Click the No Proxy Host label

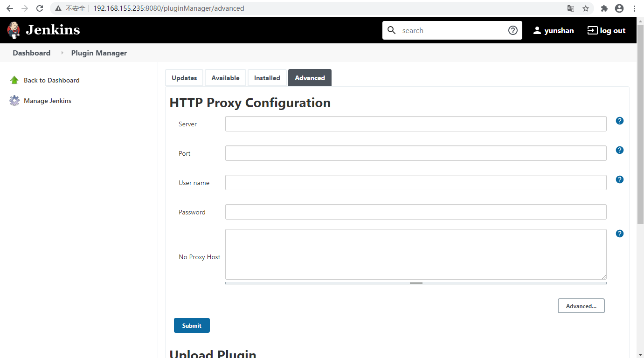tap(200, 257)
